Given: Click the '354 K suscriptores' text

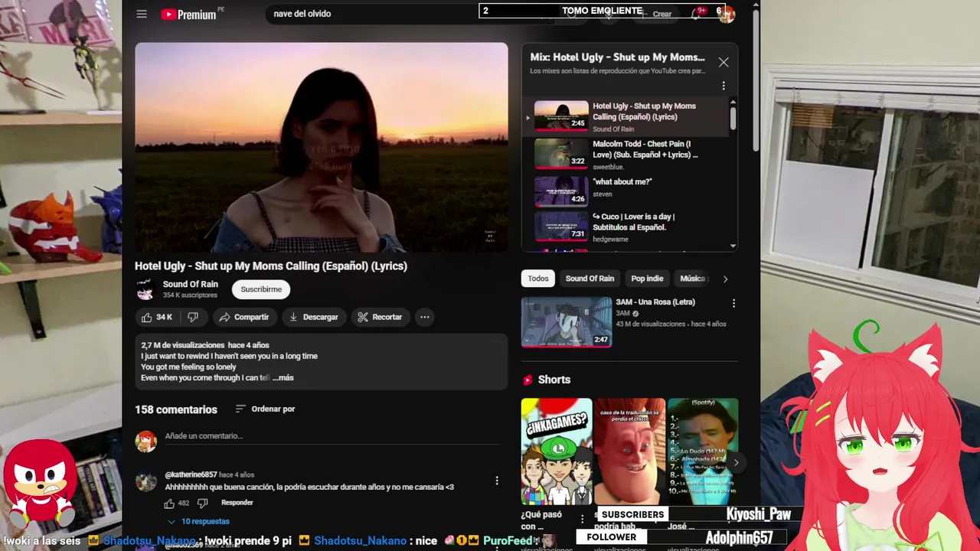Looking at the screenshot, I should (190, 295).
